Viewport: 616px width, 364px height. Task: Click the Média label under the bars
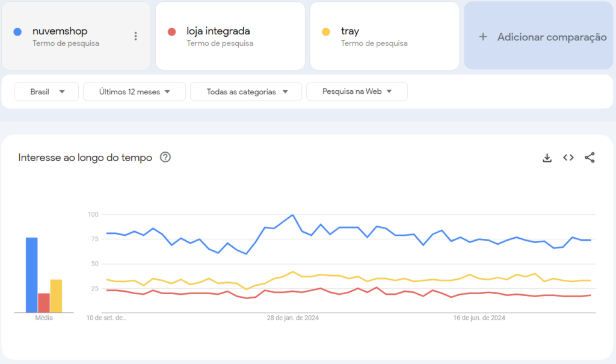pos(44,318)
